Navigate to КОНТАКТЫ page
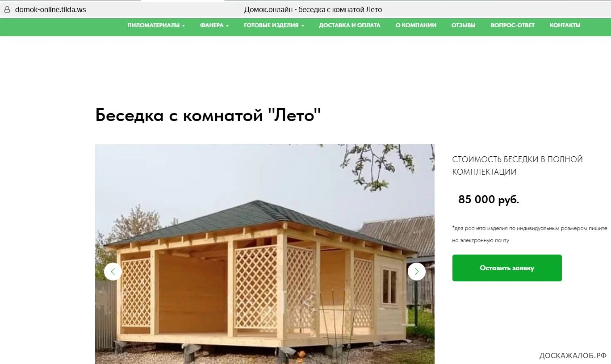Viewport: 611px width, 364px height. pos(565,25)
